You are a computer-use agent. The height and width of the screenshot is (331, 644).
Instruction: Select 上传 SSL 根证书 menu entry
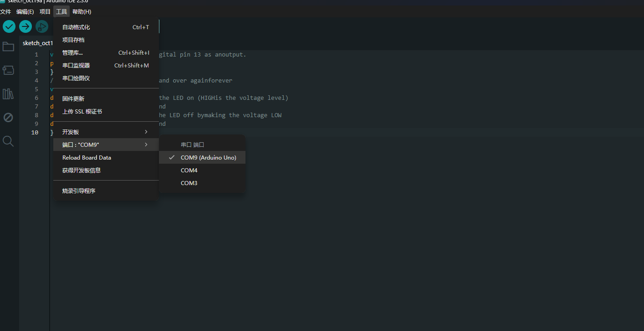(106, 111)
